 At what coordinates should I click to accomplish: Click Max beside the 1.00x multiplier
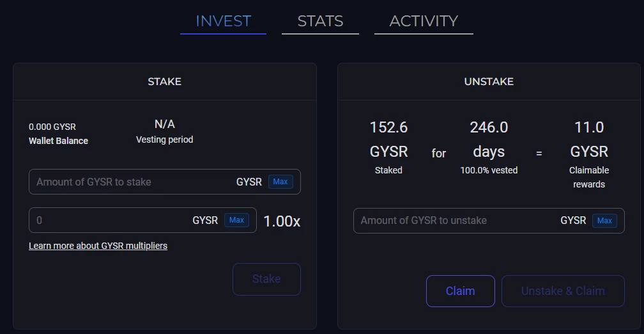tap(236, 220)
